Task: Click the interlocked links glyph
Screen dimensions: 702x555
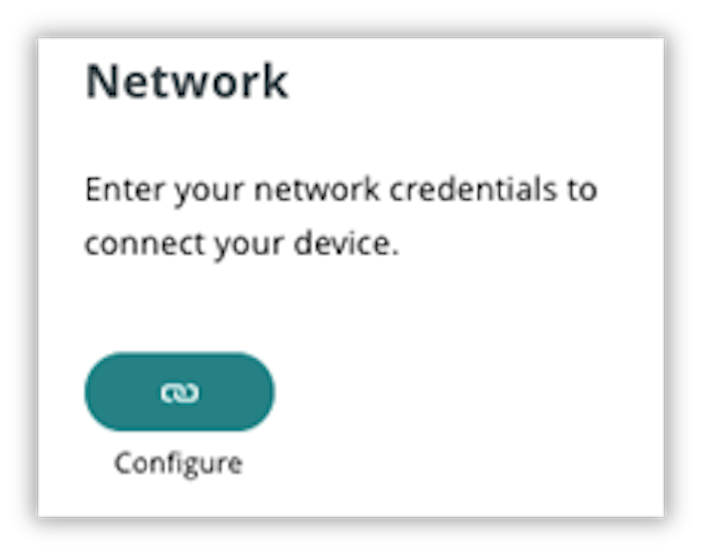Action: [x=180, y=393]
